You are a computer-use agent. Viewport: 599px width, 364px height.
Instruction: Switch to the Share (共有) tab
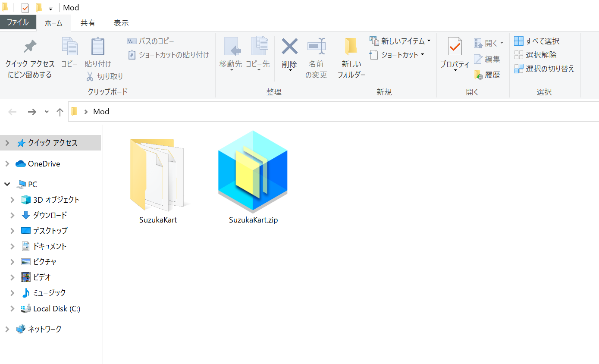click(x=88, y=23)
